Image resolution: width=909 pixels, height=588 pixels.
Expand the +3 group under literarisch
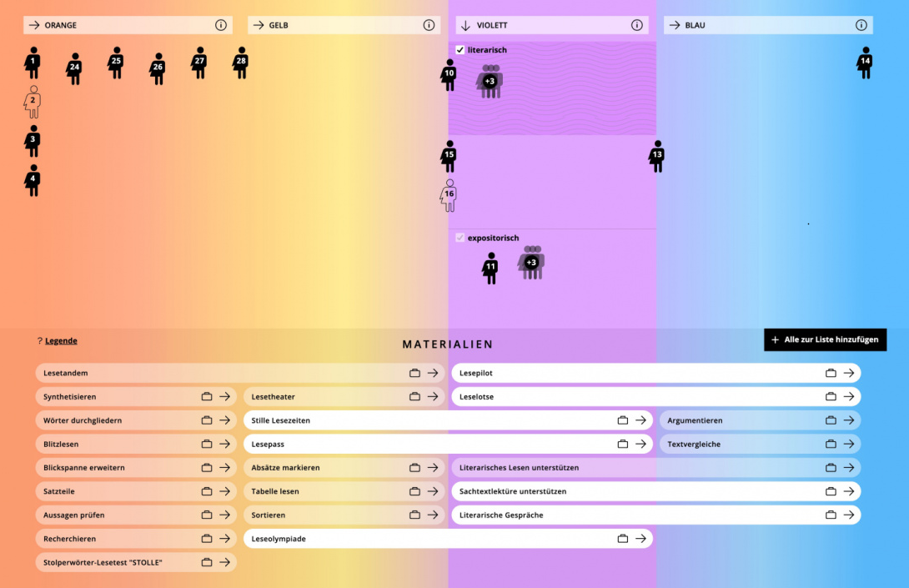coord(490,82)
